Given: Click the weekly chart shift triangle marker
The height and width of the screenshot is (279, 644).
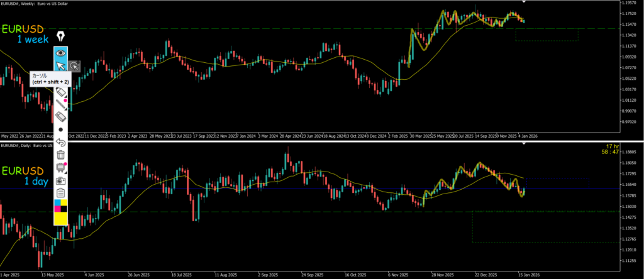Looking at the screenshot, I should pyautogui.click(x=523, y=2).
